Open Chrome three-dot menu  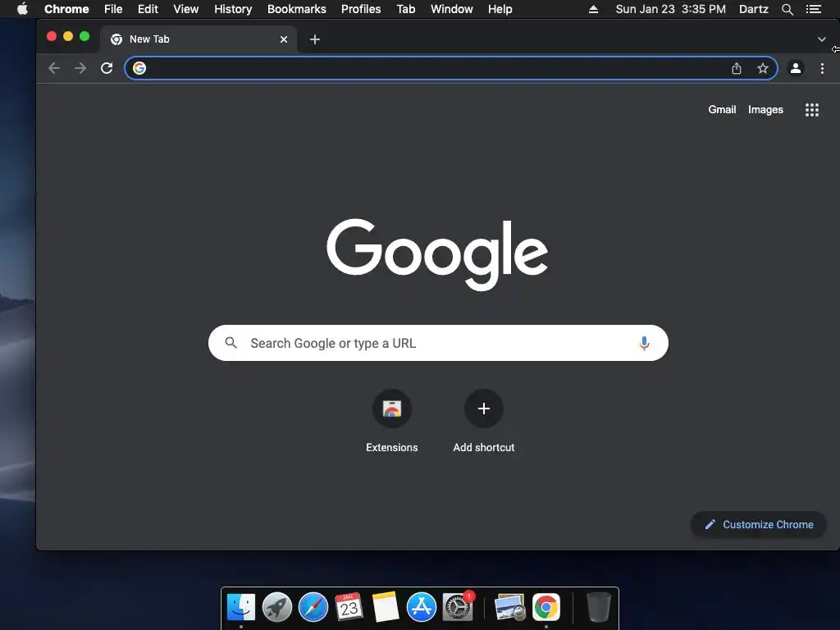[x=822, y=68]
